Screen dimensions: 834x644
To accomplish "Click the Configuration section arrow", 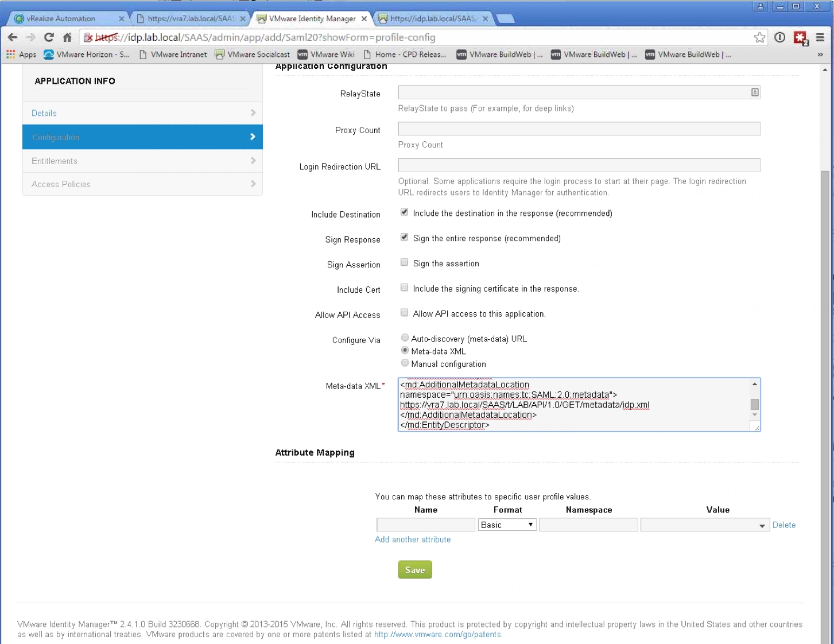I will 253,137.
